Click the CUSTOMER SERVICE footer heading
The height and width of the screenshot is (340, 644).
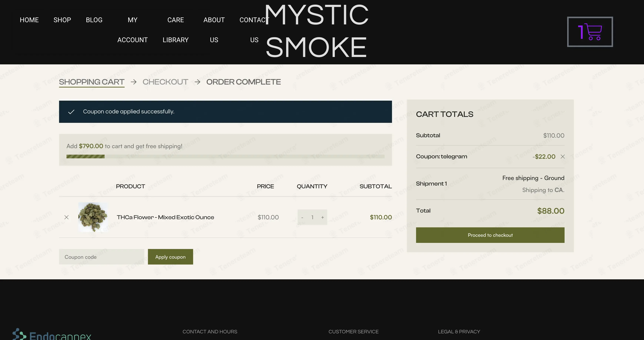[353, 332]
